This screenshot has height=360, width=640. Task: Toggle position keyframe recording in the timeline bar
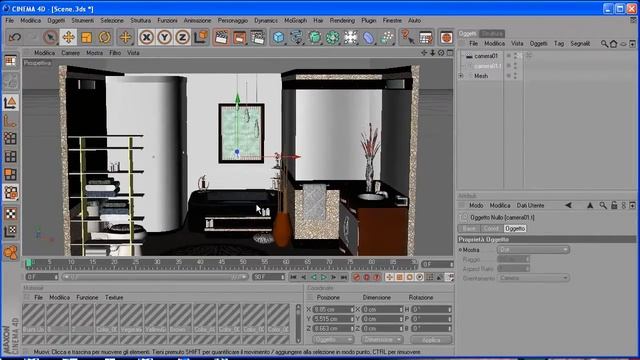[389, 277]
